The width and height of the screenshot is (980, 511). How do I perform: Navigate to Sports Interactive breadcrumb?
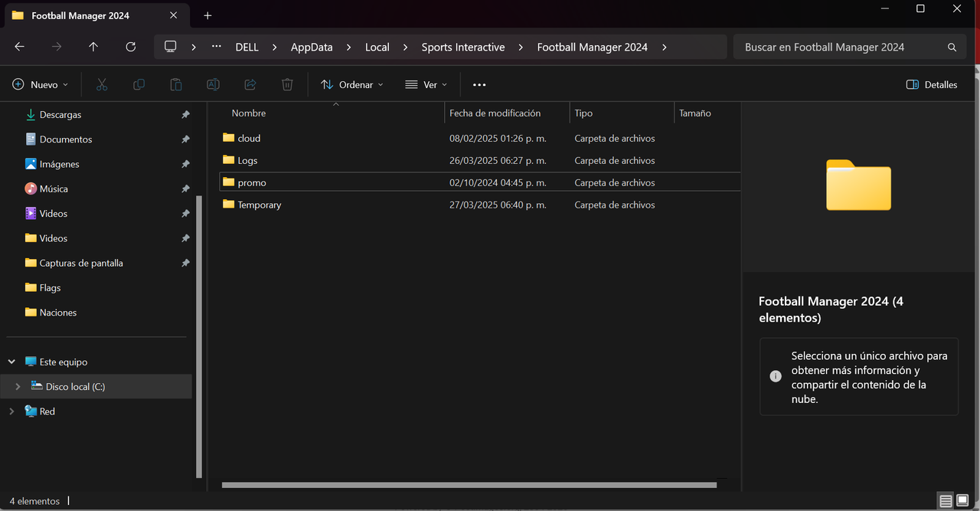tap(463, 47)
